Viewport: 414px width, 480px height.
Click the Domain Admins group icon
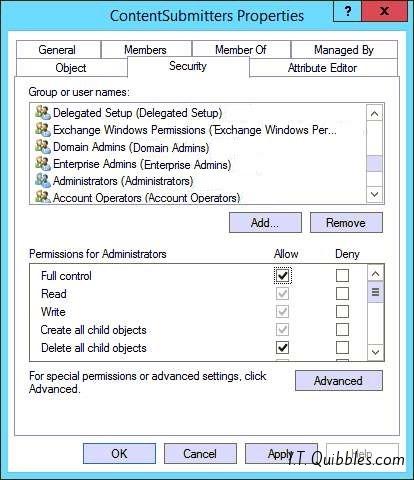(x=43, y=147)
